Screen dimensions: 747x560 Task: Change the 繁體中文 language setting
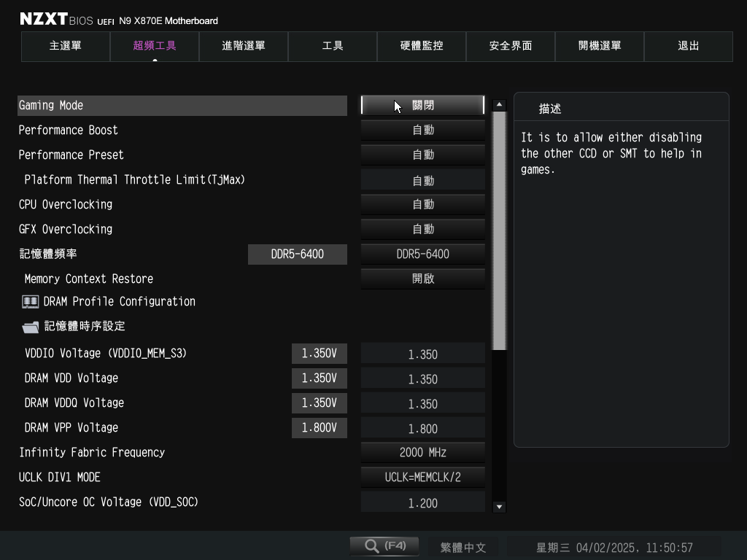point(463,548)
